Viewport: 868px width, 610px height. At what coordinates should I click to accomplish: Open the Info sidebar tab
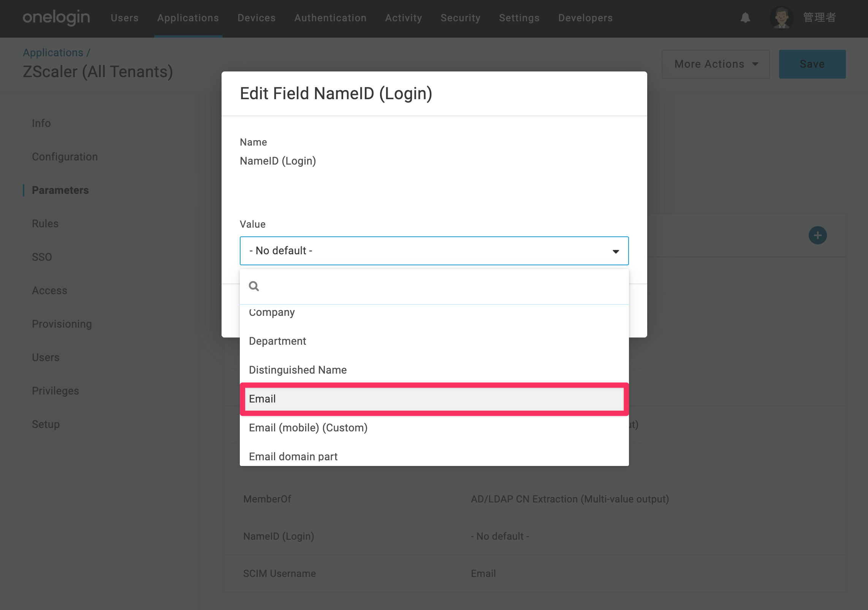point(41,123)
